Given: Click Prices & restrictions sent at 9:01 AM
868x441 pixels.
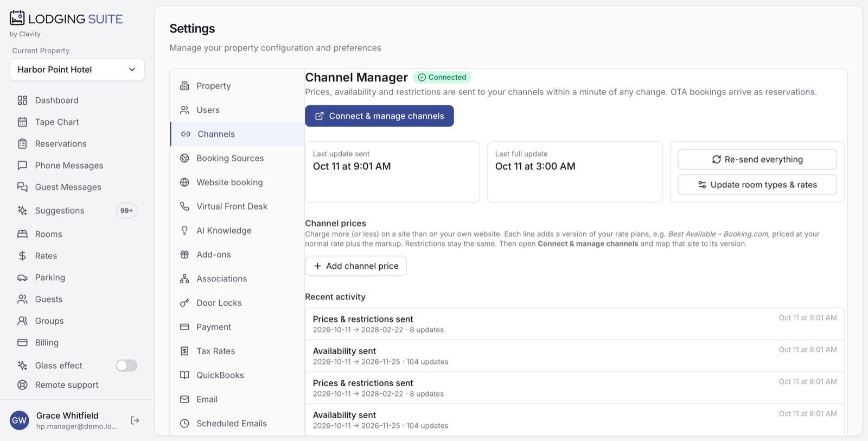Looking at the screenshot, I should tap(575, 324).
